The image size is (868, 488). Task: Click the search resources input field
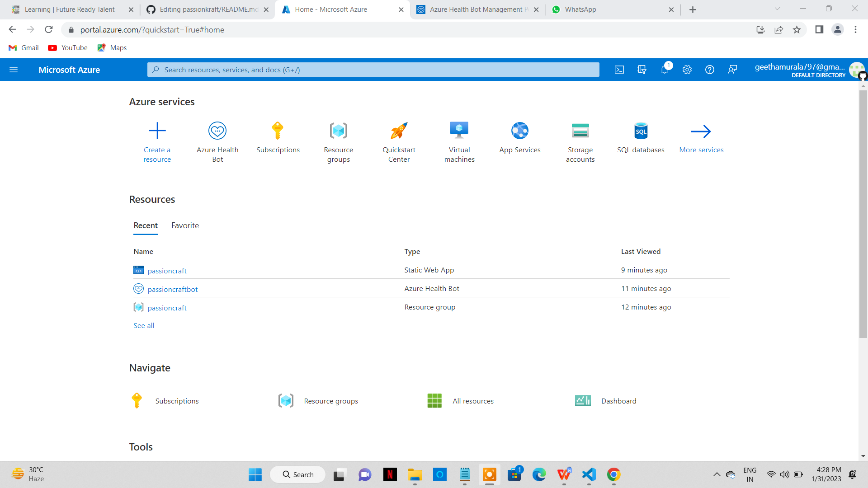coord(373,70)
